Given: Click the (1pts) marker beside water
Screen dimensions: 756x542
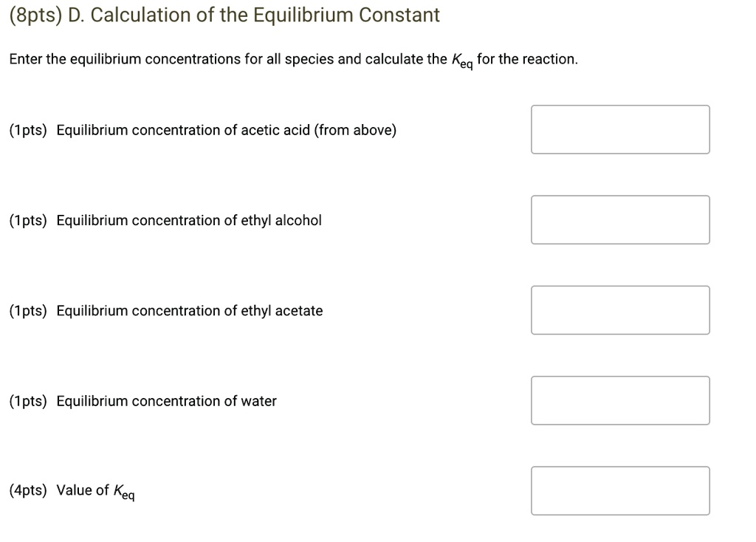Looking at the screenshot, I should coord(27,401).
